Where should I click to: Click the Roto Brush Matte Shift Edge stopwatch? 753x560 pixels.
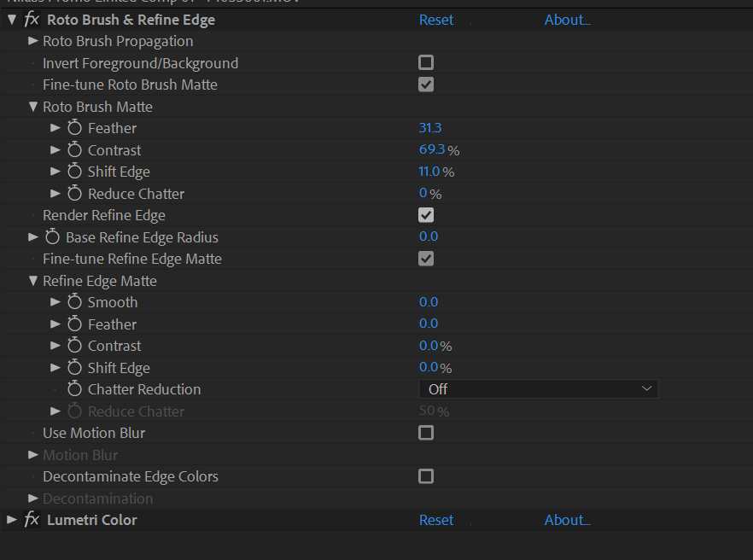tap(74, 172)
